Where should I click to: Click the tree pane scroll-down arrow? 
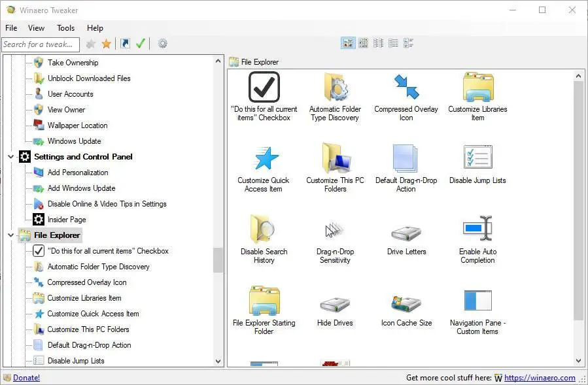click(x=218, y=361)
